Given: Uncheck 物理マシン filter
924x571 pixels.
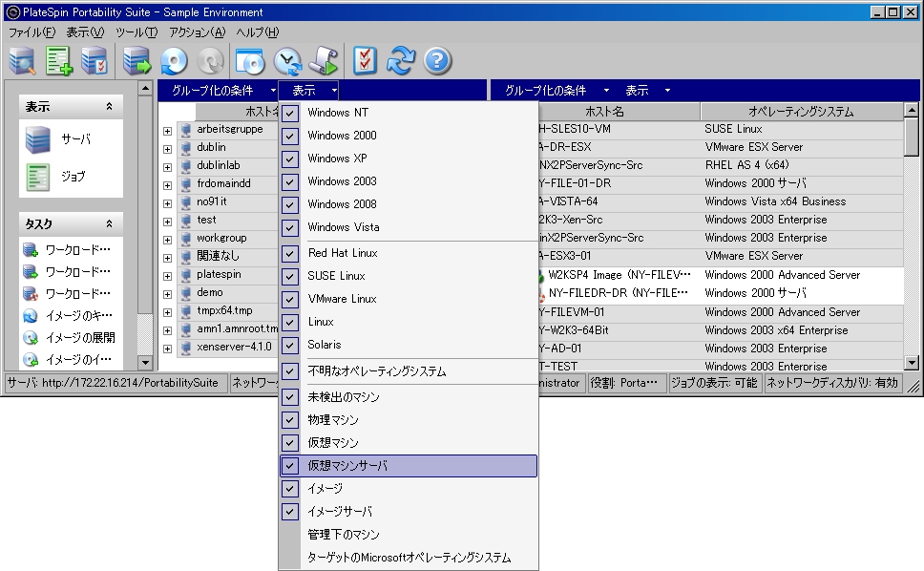Looking at the screenshot, I should click(290, 420).
